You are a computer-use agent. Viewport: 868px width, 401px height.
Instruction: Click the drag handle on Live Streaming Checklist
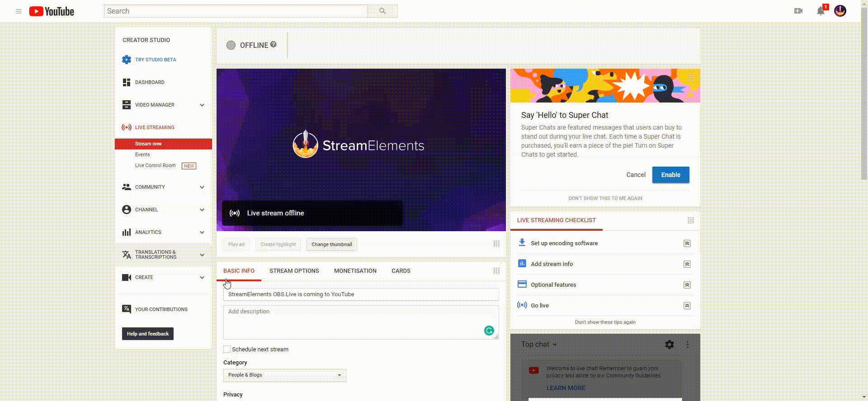pyautogui.click(x=691, y=220)
